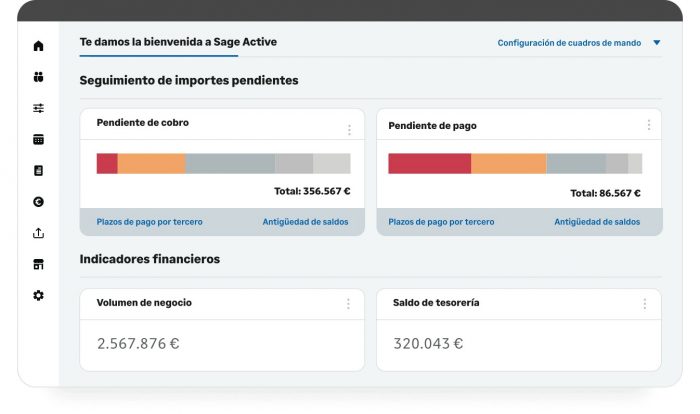700x414 pixels.
Task: Open the store shop icon in sidebar
Action: pyautogui.click(x=39, y=264)
